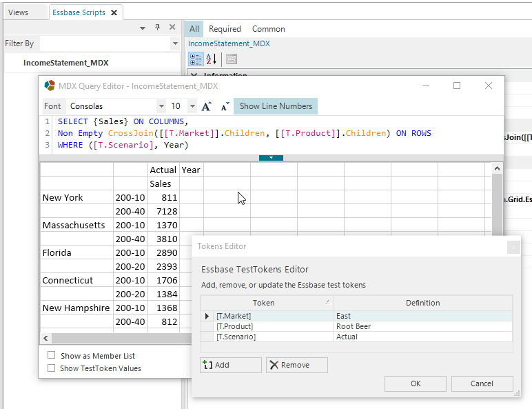Enable Show as Member List checkbox

(51, 355)
